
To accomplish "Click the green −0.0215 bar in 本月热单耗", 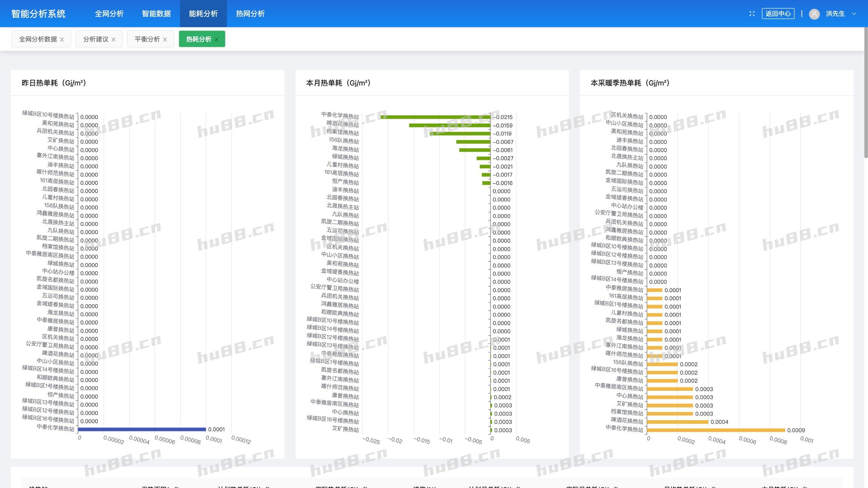I will 436,117.
